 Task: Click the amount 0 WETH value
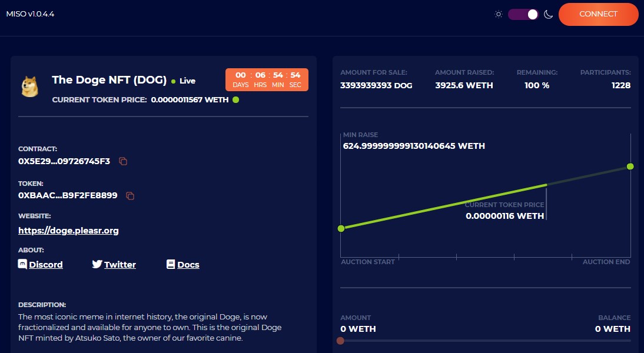pos(358,329)
